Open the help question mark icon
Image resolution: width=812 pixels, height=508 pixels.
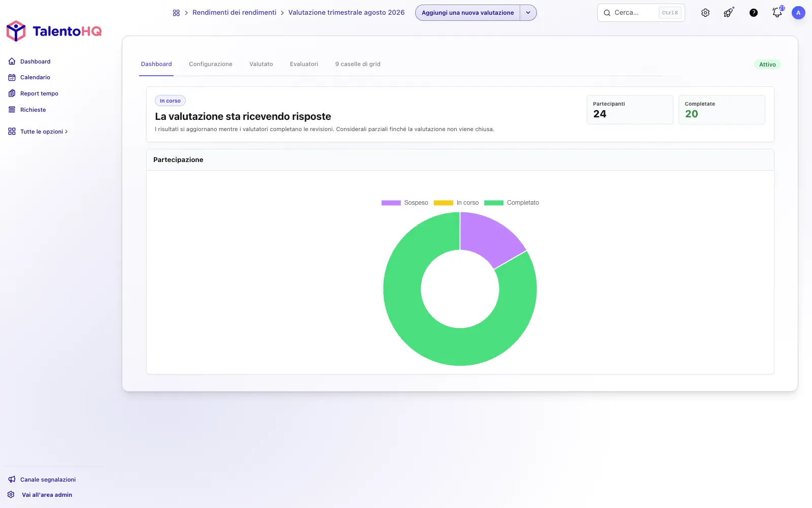click(x=754, y=13)
